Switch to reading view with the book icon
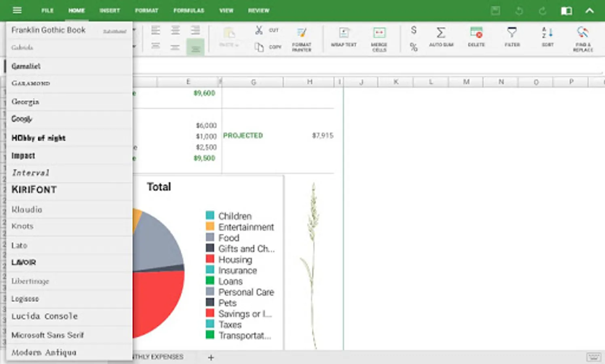 (567, 11)
